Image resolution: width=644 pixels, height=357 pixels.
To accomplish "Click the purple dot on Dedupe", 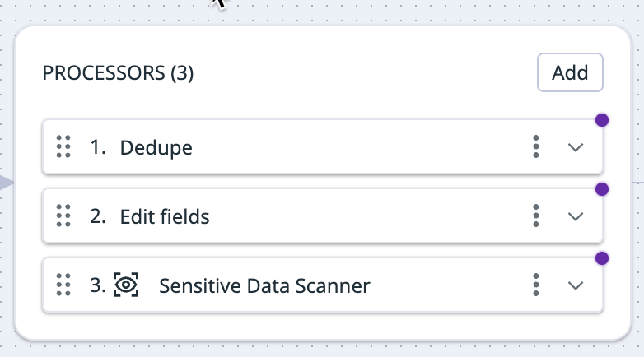I will pos(602,120).
